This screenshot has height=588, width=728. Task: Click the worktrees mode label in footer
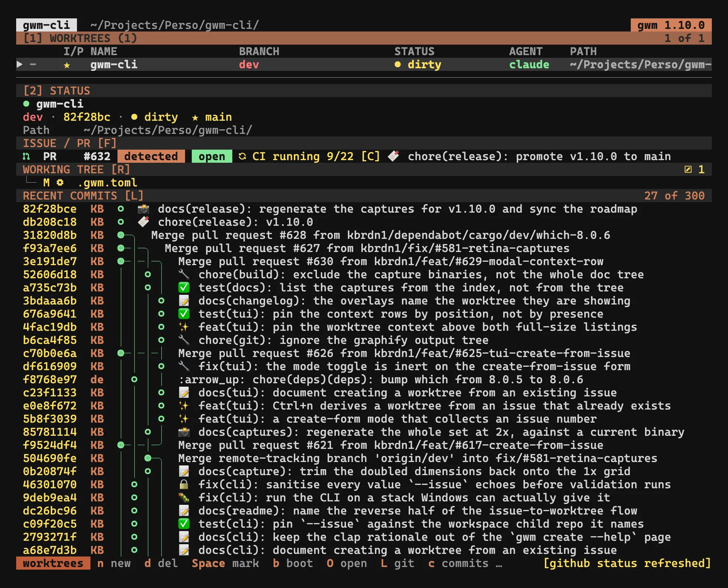pos(53,563)
